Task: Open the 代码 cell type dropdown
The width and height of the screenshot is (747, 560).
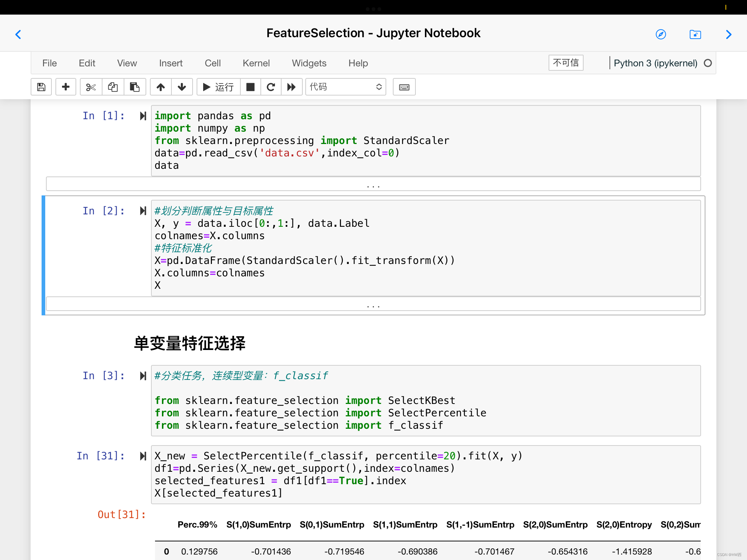Action: pyautogui.click(x=345, y=87)
